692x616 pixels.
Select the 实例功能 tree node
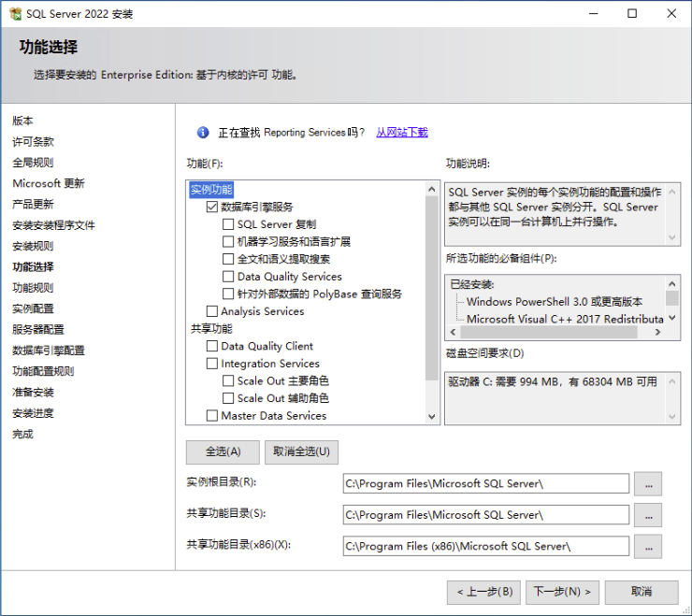[x=211, y=190]
